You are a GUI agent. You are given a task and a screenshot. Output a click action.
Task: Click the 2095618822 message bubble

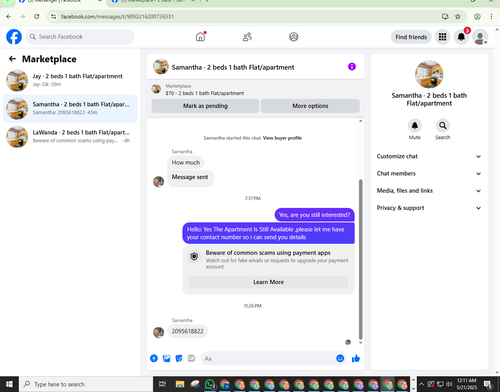pos(187,331)
